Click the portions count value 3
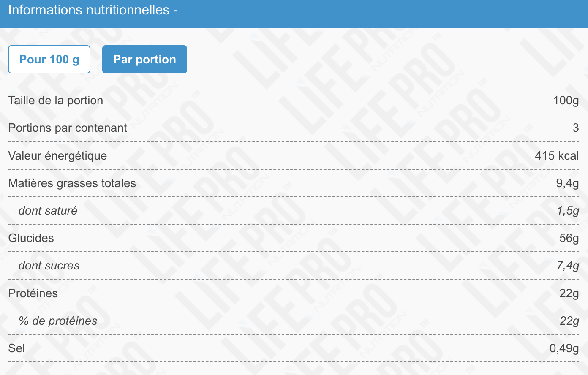Viewport: 588px width, 375px height. pyautogui.click(x=576, y=128)
